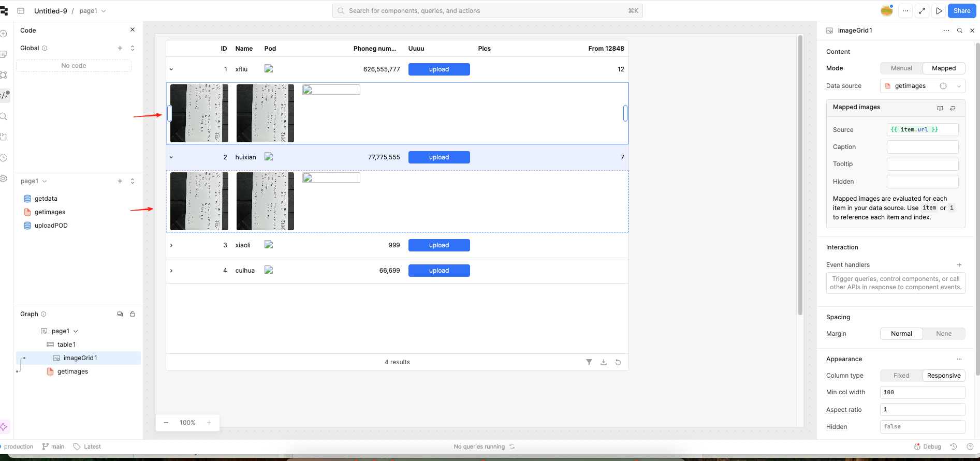Viewport: 980px width, 461px height.
Task: Set Column type to Fixed
Action: 901,376
